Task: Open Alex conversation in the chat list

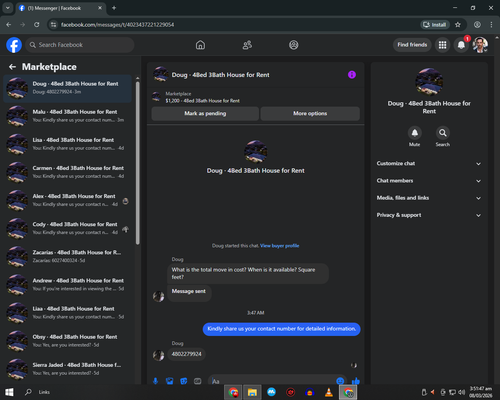Action: [67, 201]
